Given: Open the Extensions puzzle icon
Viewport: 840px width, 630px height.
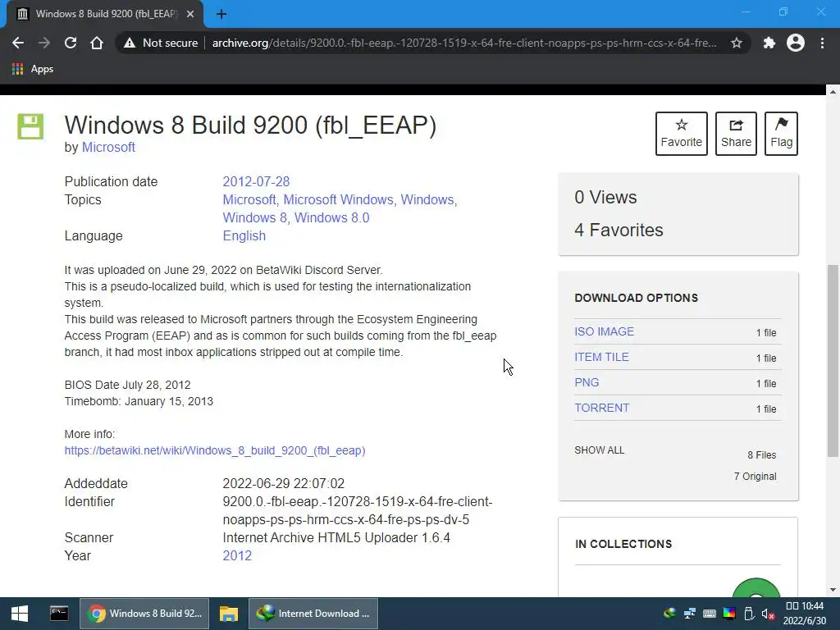Looking at the screenshot, I should click(x=769, y=43).
